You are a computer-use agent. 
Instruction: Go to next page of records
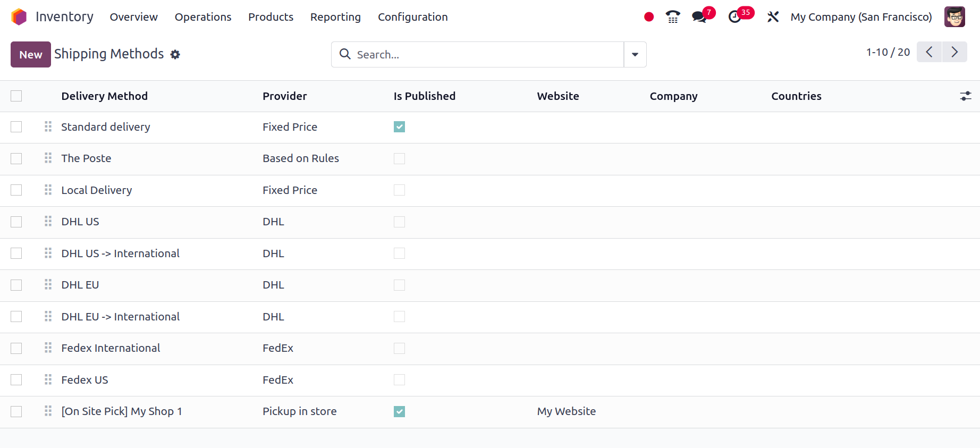[954, 52]
